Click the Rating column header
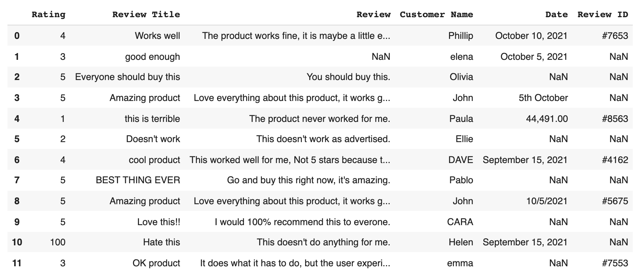 pos(49,15)
